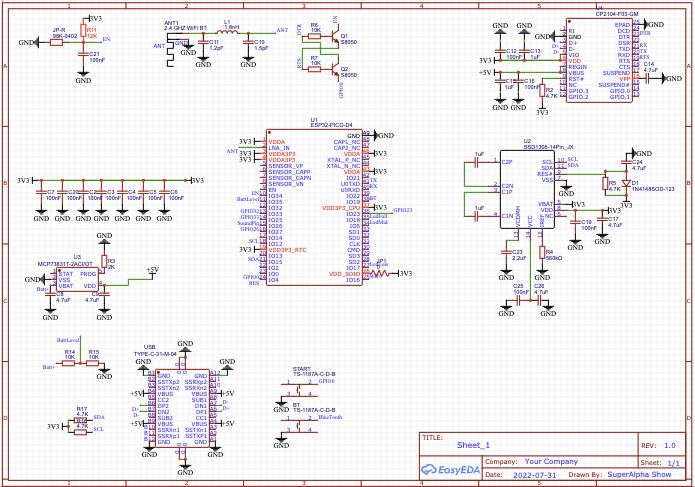Viewport: 695px width, 487px height.
Task: Click the 'VDD3P3_CPU' pin name
Action: 341,207
